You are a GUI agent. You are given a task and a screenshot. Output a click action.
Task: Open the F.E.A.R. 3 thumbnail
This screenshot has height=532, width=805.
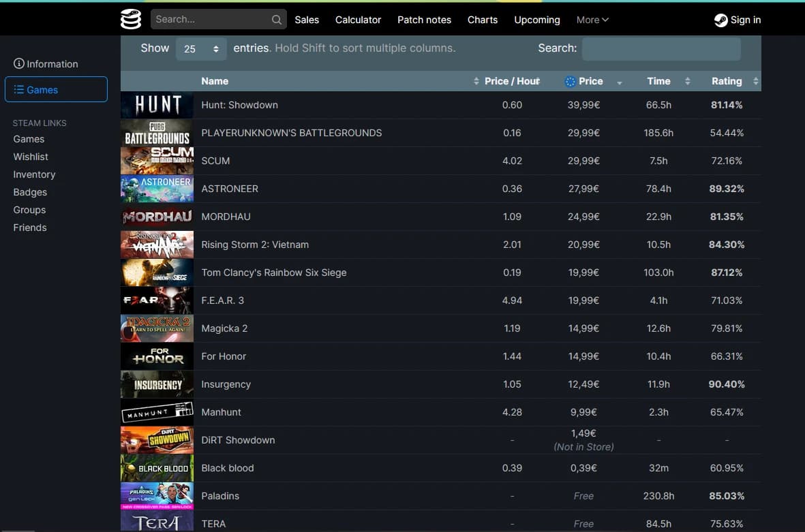pyautogui.click(x=157, y=300)
